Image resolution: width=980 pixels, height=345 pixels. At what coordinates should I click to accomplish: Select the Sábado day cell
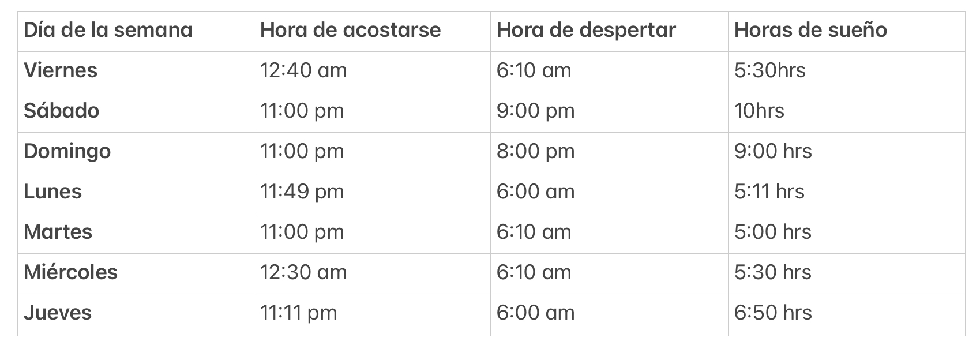click(61, 111)
